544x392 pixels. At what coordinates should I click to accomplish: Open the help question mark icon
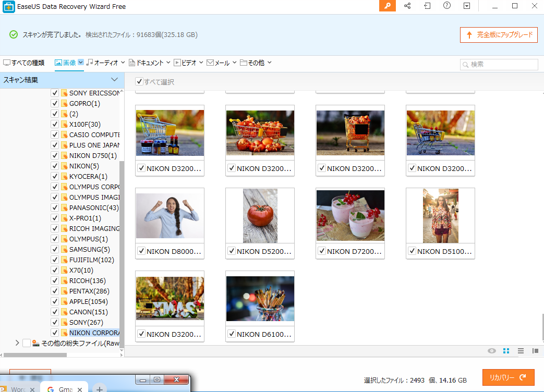pos(447,6)
